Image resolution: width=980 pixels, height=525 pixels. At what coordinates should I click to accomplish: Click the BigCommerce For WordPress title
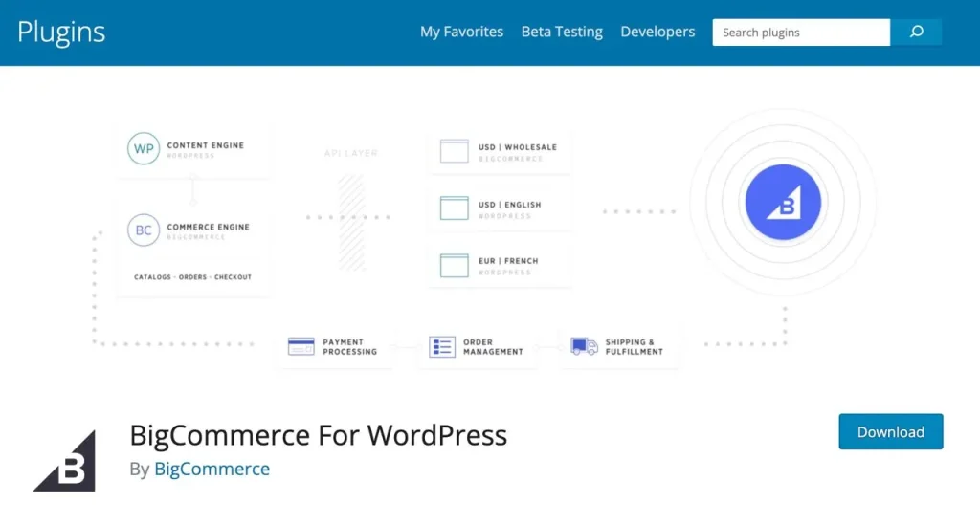[x=318, y=435]
